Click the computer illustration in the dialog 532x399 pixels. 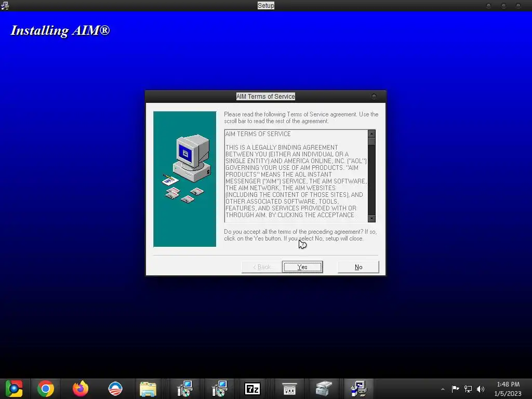[187, 169]
